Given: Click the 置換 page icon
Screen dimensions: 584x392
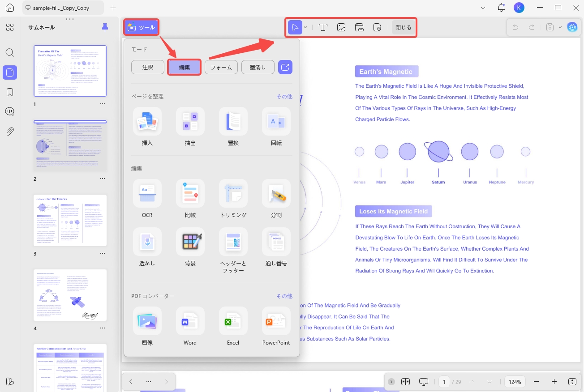Looking at the screenshot, I should [233, 121].
